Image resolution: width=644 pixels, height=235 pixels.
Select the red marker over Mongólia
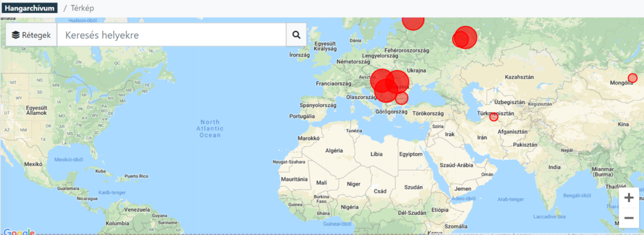pos(632,78)
